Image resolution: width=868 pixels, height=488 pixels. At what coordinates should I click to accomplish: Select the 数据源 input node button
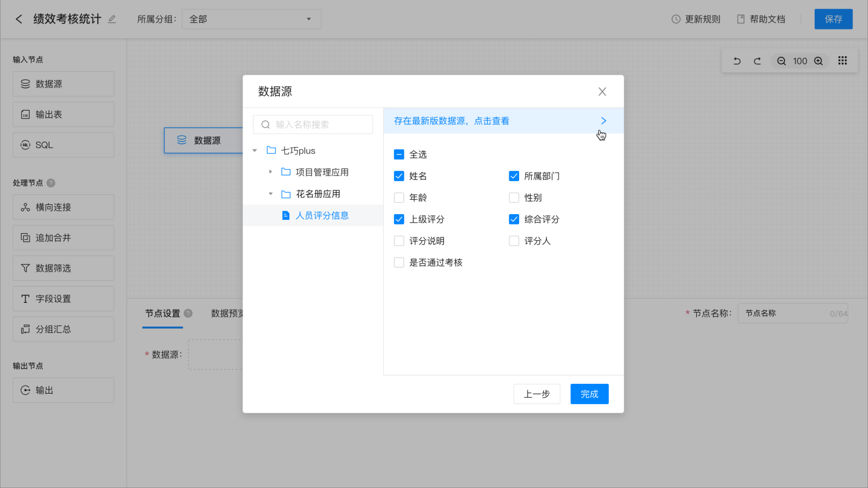(64, 84)
